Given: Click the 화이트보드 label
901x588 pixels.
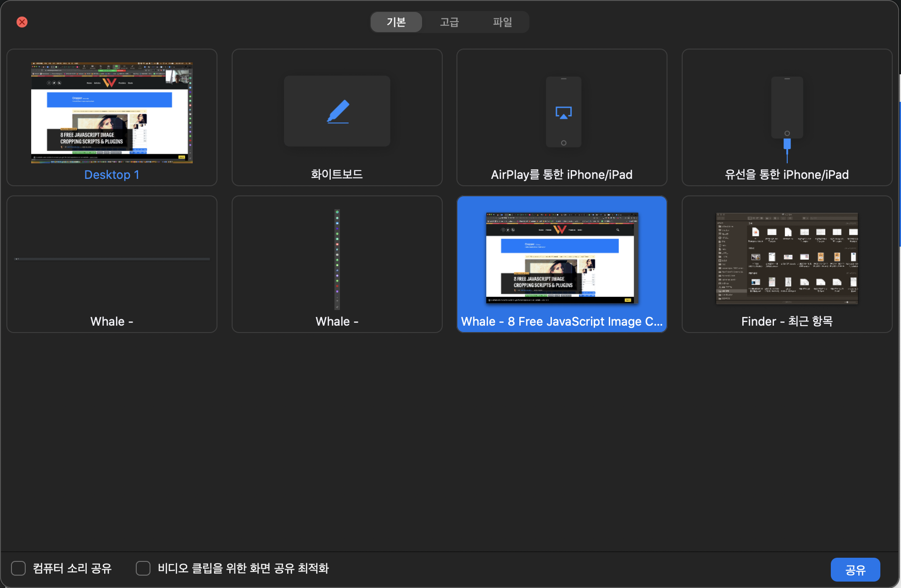Looking at the screenshot, I should [337, 174].
